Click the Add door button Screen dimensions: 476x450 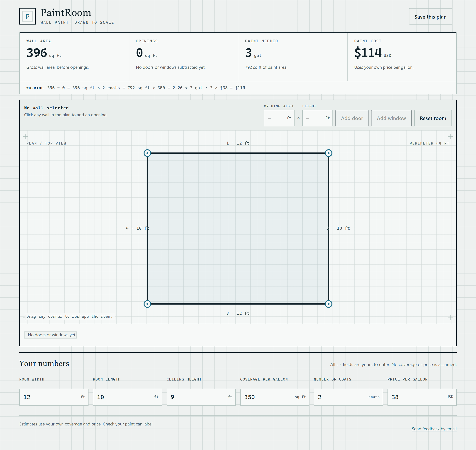coord(352,118)
